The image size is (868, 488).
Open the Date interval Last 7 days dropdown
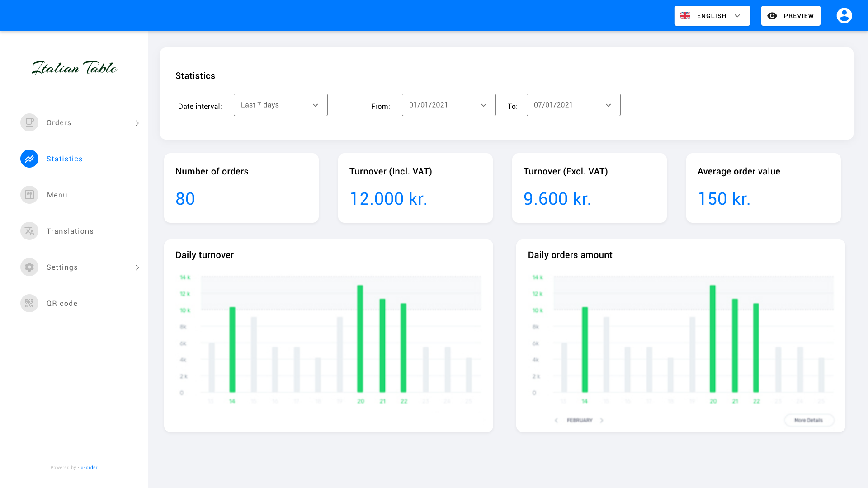pos(280,105)
